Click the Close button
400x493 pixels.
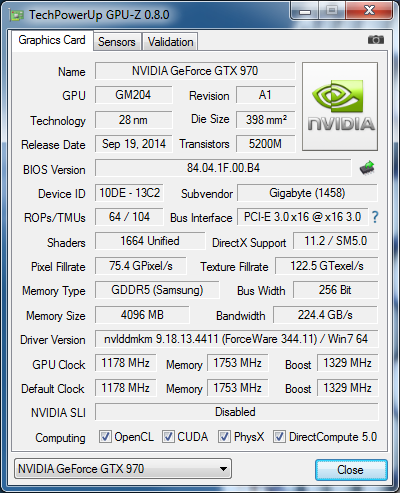pos(351,470)
